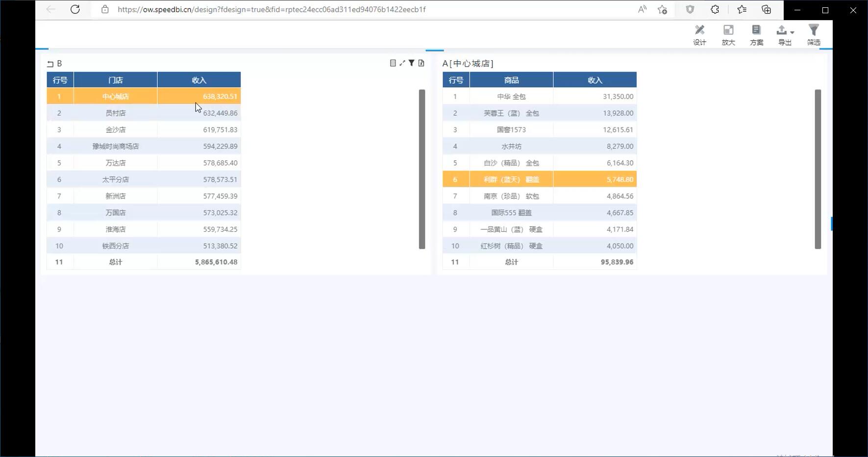Image resolution: width=868 pixels, height=457 pixels.
Task: Open the 筛选 (Filter) toolbar icon
Action: click(814, 35)
